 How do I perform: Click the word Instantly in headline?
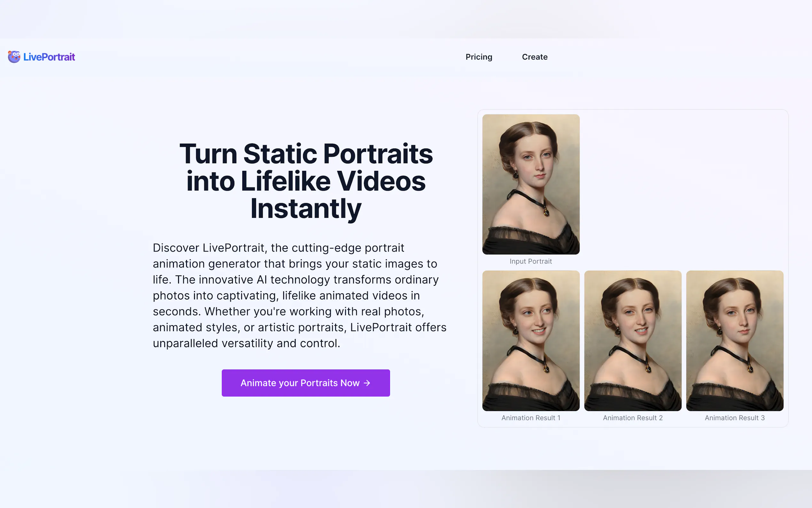(306, 209)
